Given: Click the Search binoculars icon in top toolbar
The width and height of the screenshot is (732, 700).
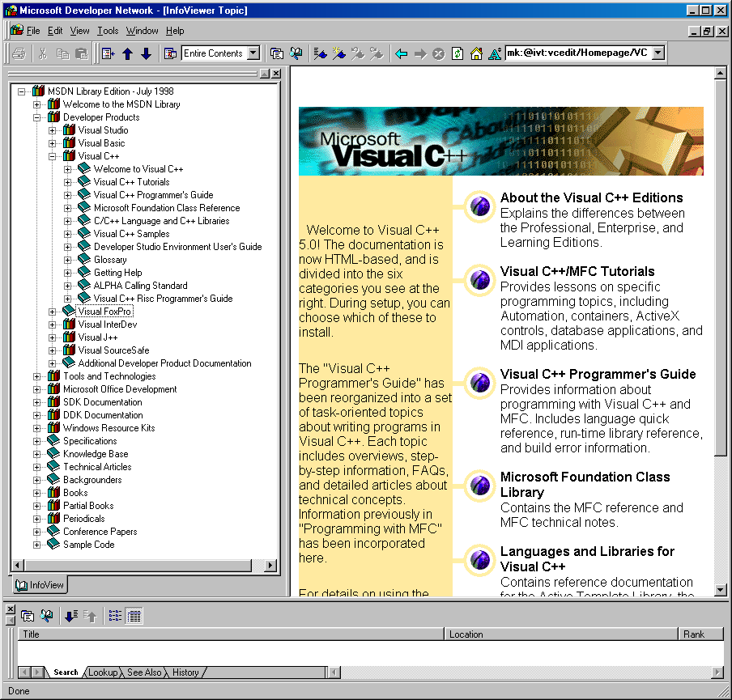Looking at the screenshot, I should 296,53.
